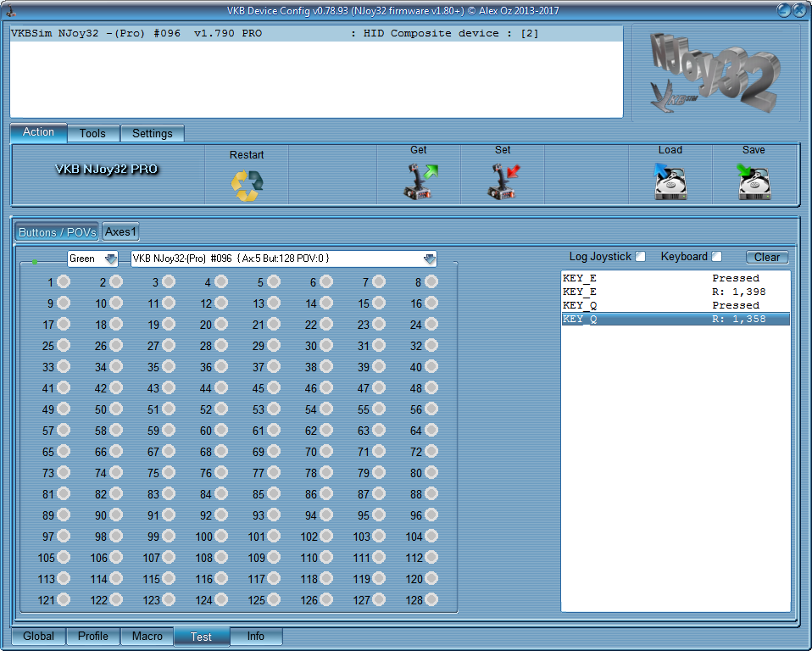This screenshot has height=651, width=812.
Task: Click the Set joystick icon
Action: click(x=503, y=182)
